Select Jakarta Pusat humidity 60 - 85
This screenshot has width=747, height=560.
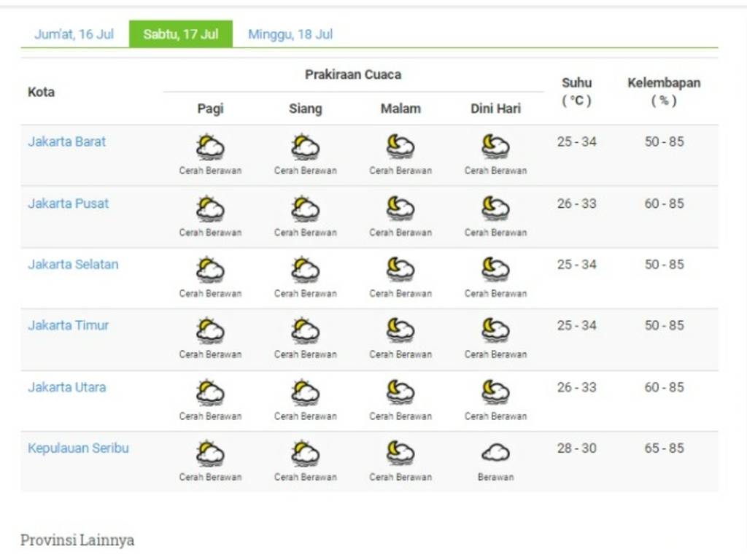click(x=664, y=203)
